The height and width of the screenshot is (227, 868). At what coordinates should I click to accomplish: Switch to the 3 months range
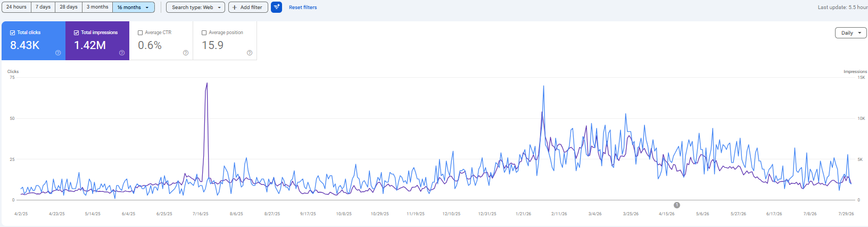[x=97, y=7]
